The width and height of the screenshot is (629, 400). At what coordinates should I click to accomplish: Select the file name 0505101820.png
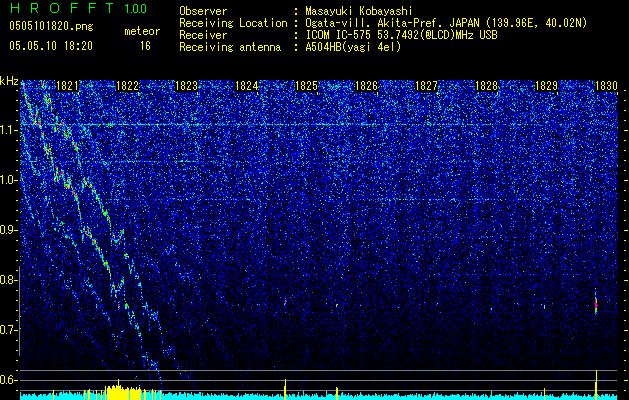pyautogui.click(x=51, y=27)
